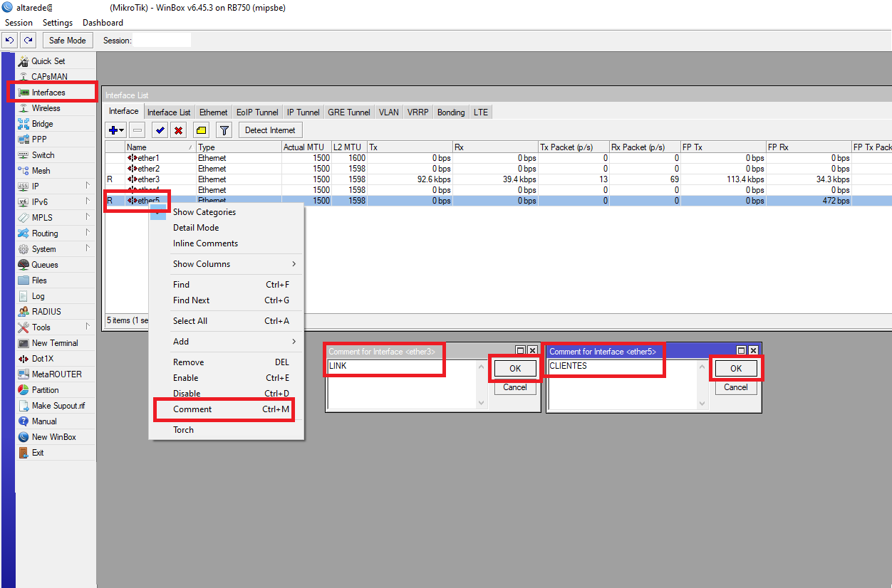
Task: Click the blue plus add button
Action: pyautogui.click(x=115, y=130)
